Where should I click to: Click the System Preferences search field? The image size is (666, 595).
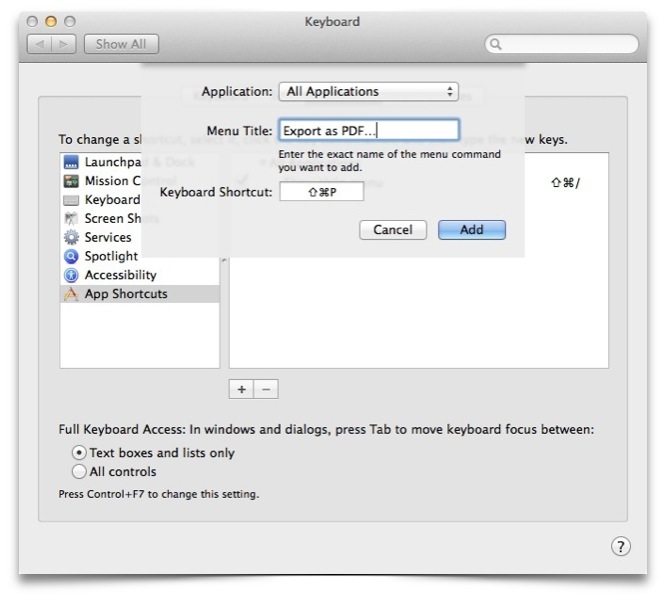(x=562, y=44)
